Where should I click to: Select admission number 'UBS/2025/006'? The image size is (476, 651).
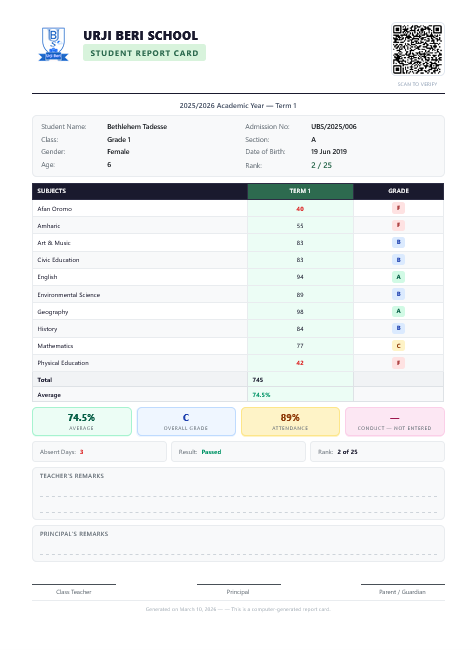pyautogui.click(x=334, y=127)
